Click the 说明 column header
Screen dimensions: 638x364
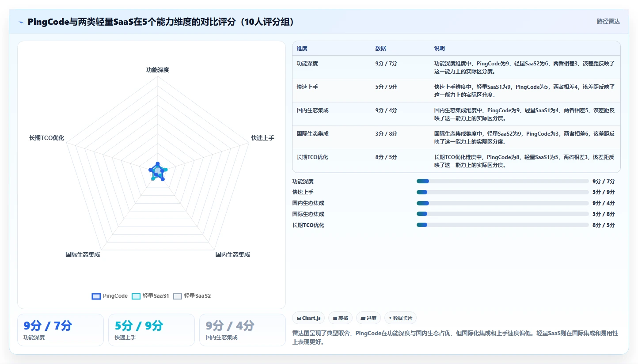440,49
